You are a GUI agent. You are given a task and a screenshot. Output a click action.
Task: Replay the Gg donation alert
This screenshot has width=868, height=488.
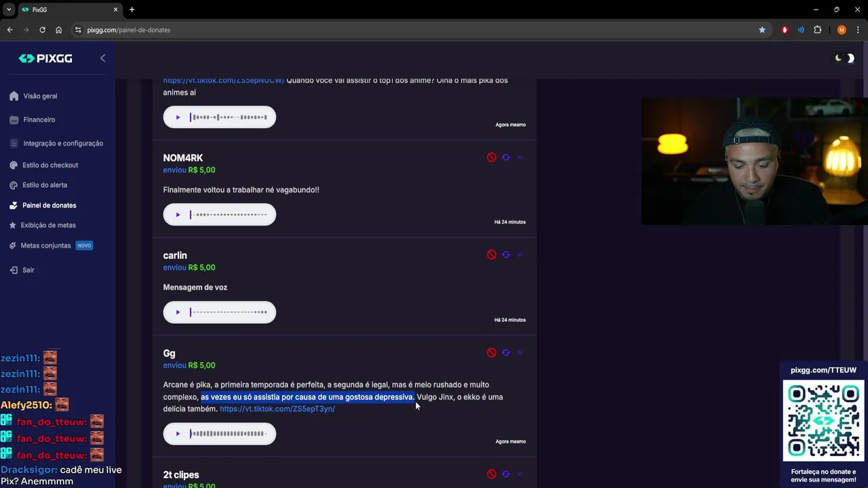(x=506, y=352)
